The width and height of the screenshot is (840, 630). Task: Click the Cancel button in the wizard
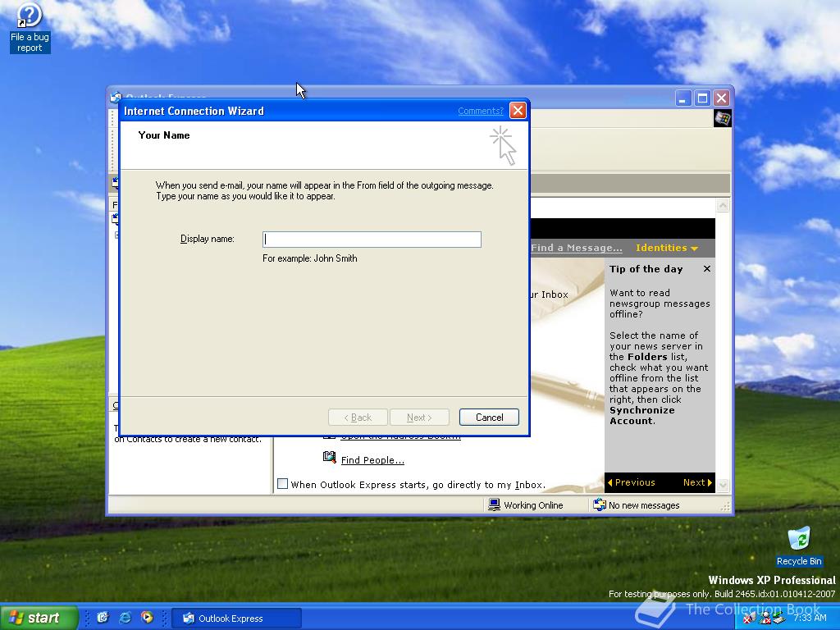click(x=489, y=418)
